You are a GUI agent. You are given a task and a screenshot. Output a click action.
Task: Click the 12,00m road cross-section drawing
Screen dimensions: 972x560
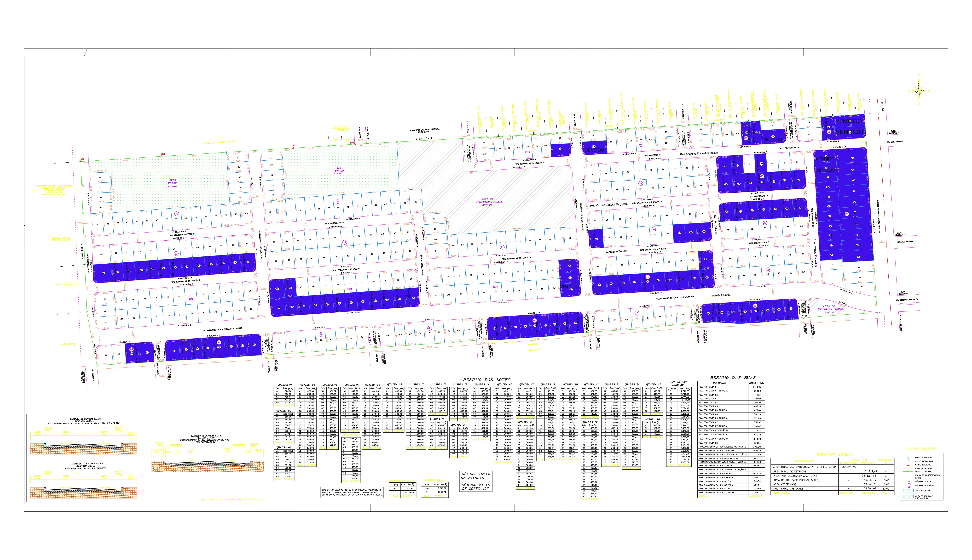[x=83, y=441]
